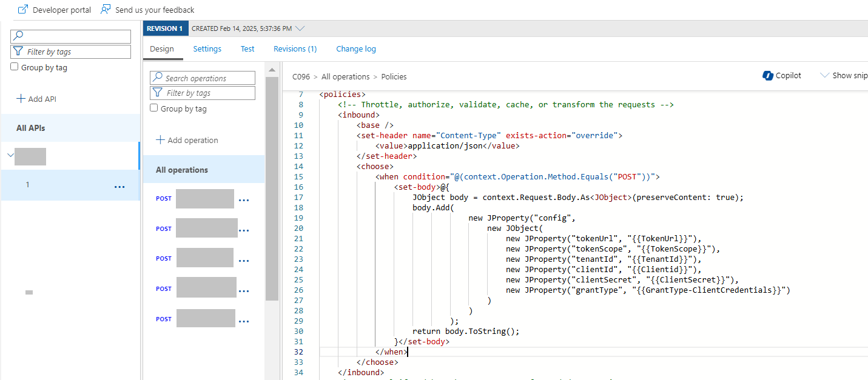
Task: Collapse the redacted API tree node
Action: [x=10, y=156]
